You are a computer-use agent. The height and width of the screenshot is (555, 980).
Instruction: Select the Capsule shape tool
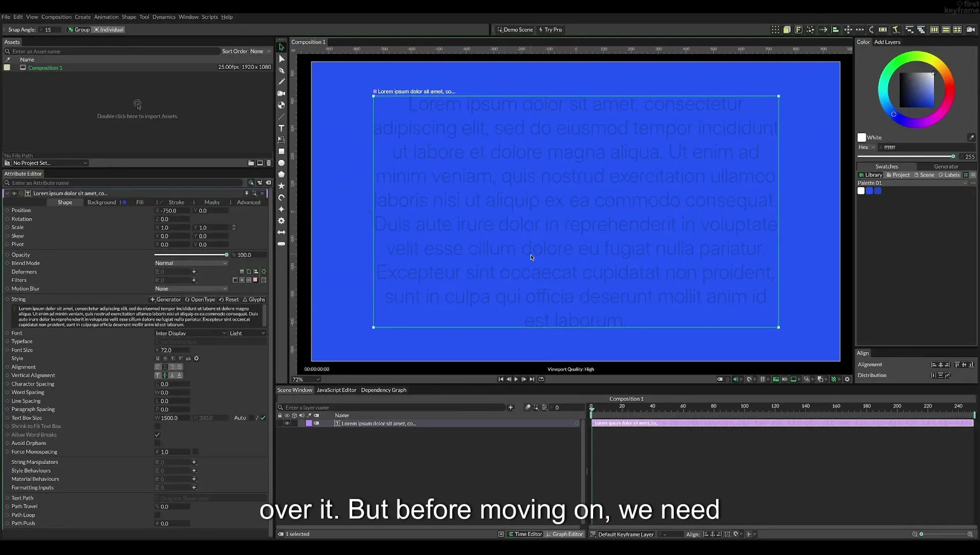pos(281,244)
